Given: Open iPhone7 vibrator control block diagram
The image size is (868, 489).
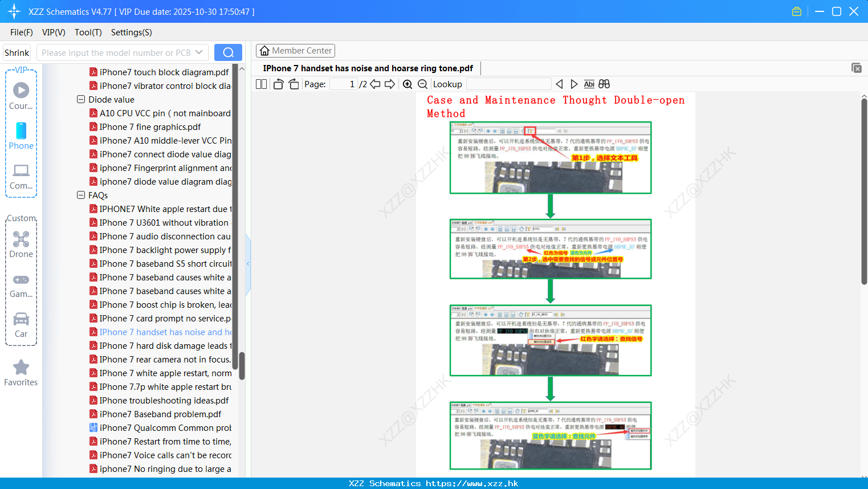Looking at the screenshot, I should click(160, 85).
